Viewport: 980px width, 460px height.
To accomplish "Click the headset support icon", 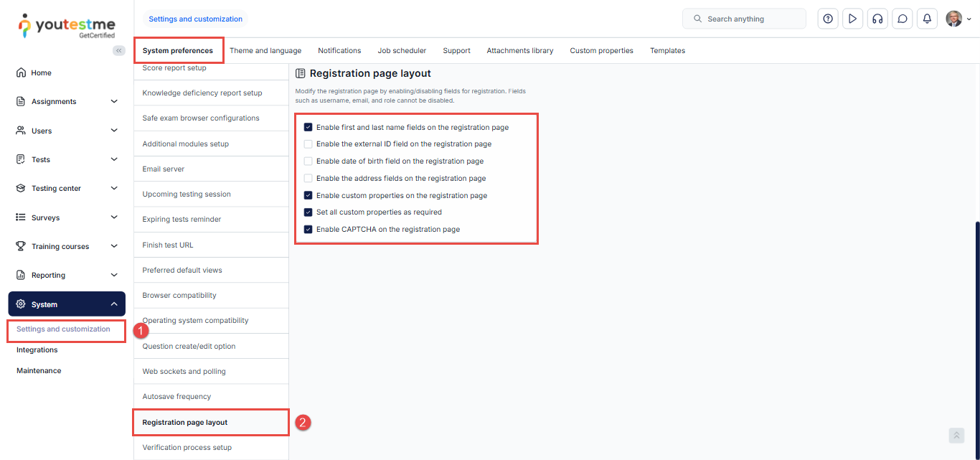I will tap(877, 19).
